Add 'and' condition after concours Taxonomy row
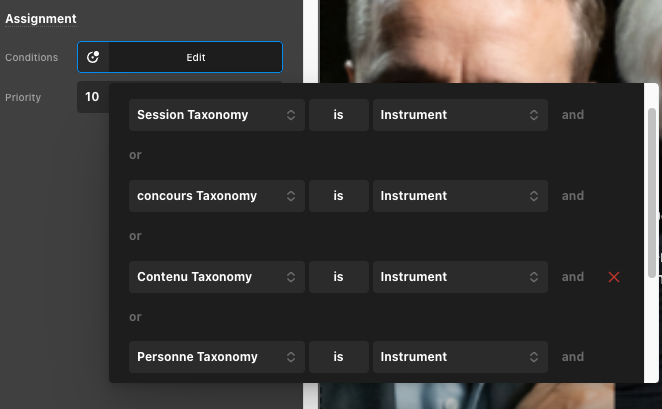662x409 pixels. pos(572,196)
